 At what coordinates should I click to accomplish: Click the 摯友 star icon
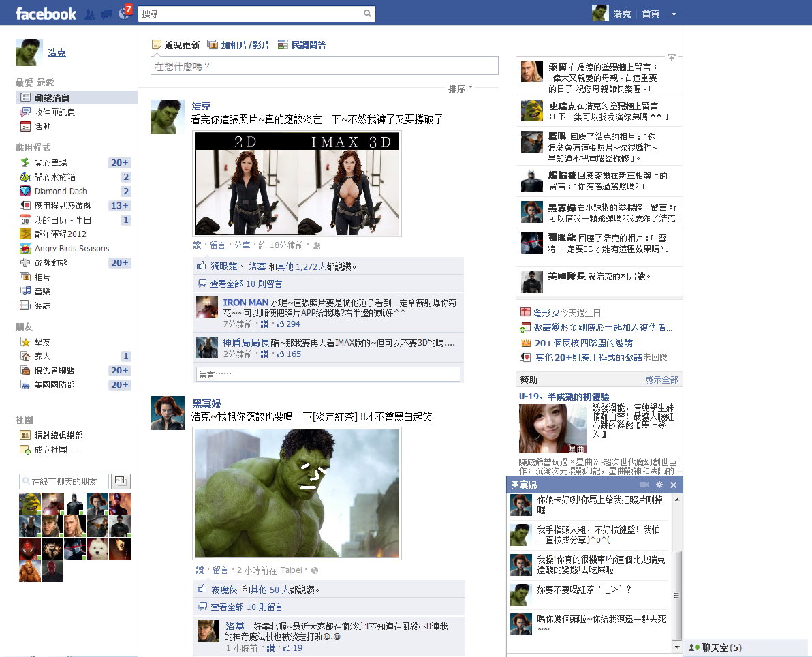[25, 341]
